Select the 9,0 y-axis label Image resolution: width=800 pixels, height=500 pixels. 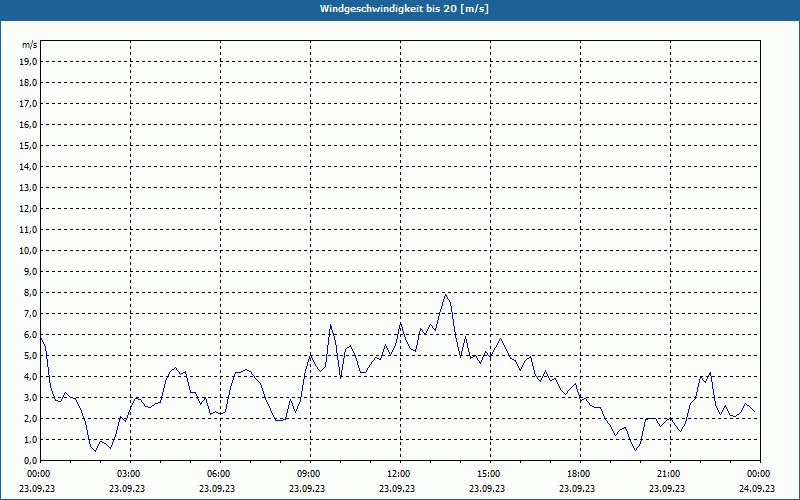click(30, 271)
